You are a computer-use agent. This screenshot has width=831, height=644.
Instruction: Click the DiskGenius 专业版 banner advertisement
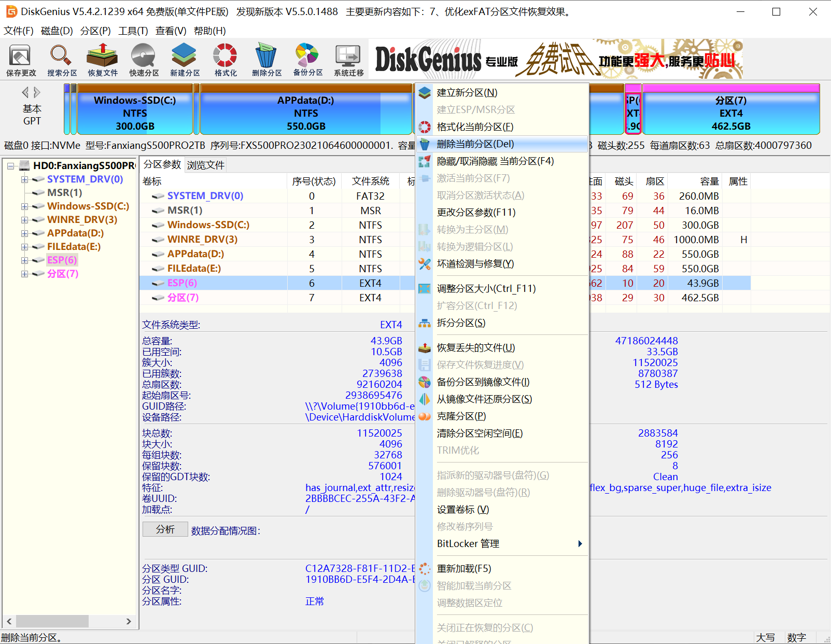point(556,59)
